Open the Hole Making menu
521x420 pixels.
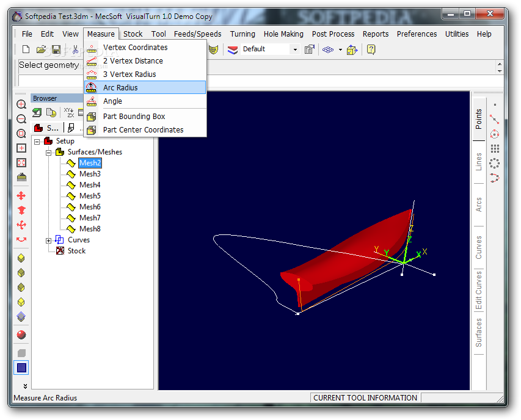coord(283,34)
